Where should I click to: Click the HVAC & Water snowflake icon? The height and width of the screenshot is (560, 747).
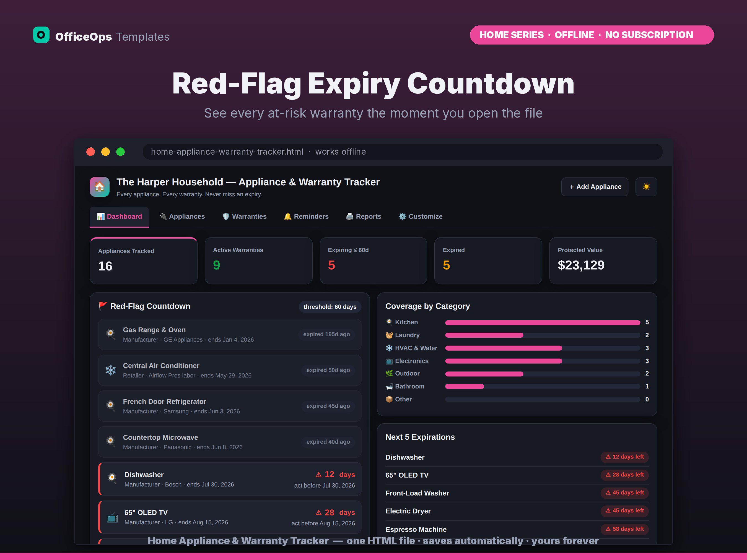point(389,348)
